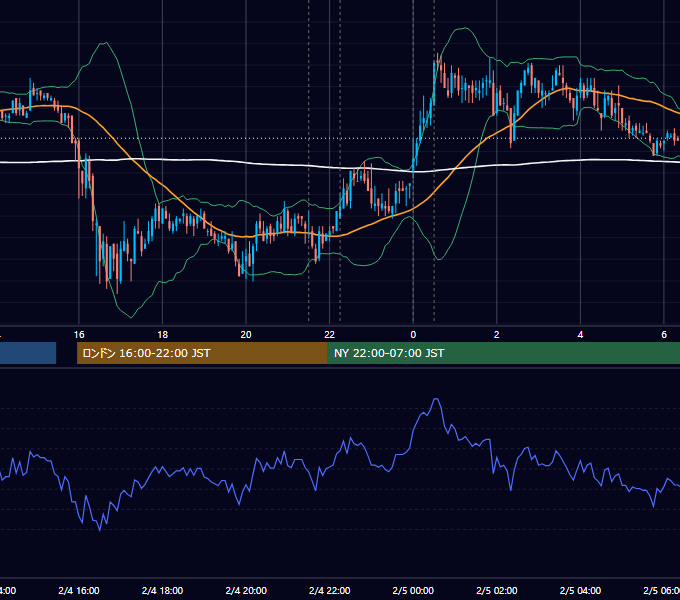680x600 pixels.
Task: Click the 22 hour axis label
Action: point(330,335)
